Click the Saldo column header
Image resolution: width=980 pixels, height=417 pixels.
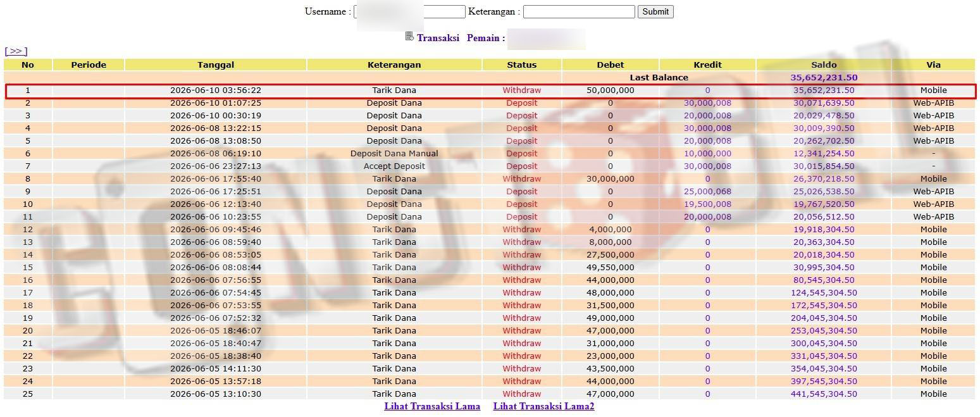(x=824, y=65)
